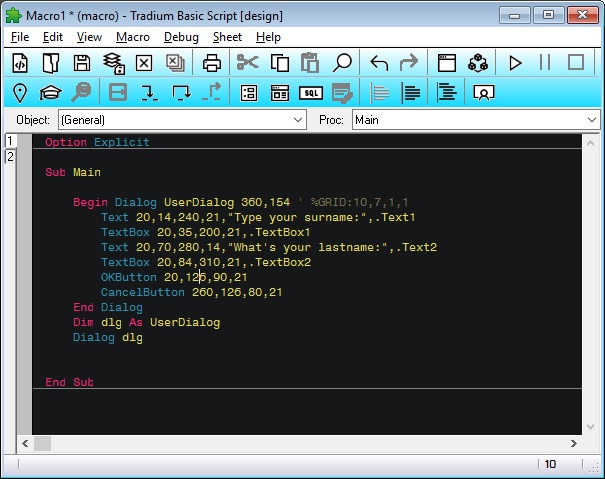
Task: Click the Redo arrow icon
Action: click(x=408, y=62)
